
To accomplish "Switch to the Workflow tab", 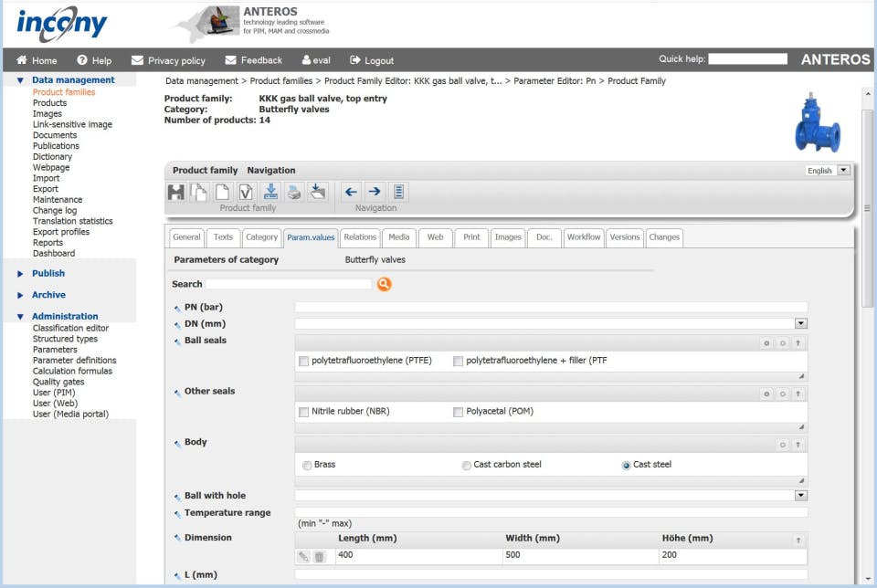I will coord(584,237).
